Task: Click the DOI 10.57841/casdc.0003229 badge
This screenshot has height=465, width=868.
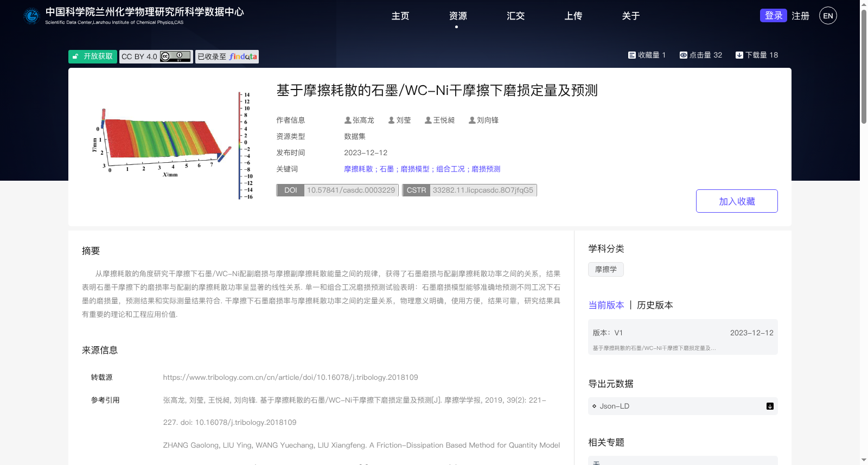Action: (337, 190)
